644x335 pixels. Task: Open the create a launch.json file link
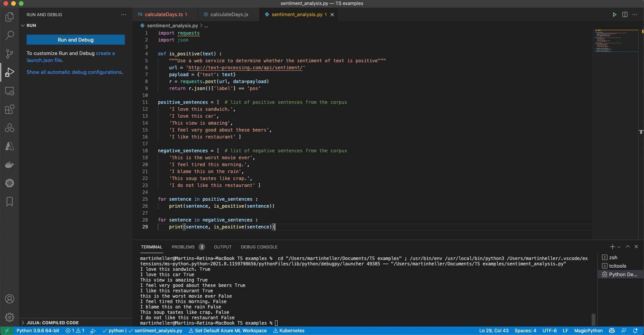pyautogui.click(x=70, y=57)
